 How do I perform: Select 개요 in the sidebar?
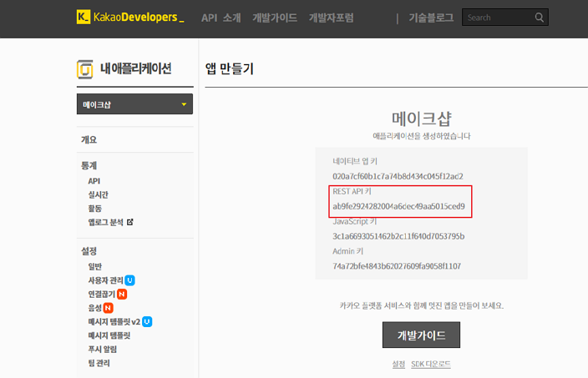pos(89,139)
